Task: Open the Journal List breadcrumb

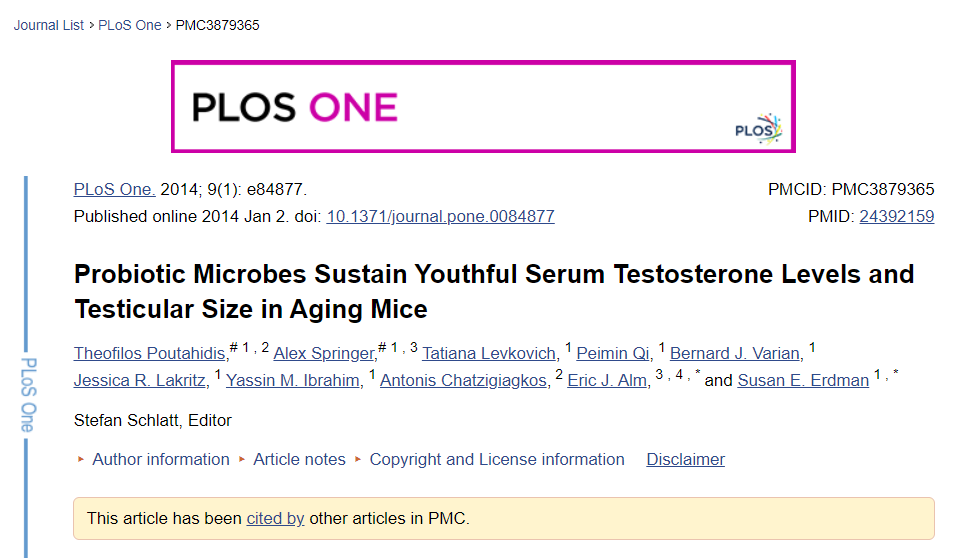Action: click(x=49, y=25)
